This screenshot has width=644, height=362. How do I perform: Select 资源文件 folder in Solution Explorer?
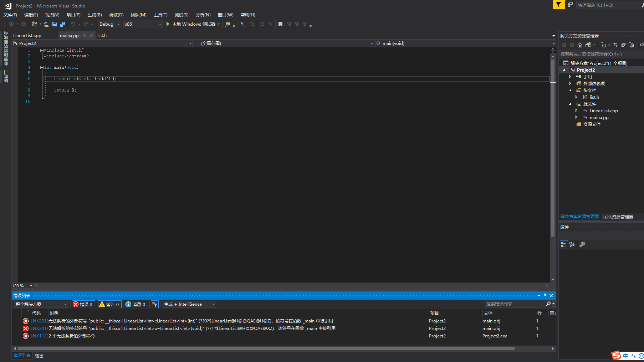pyautogui.click(x=592, y=124)
